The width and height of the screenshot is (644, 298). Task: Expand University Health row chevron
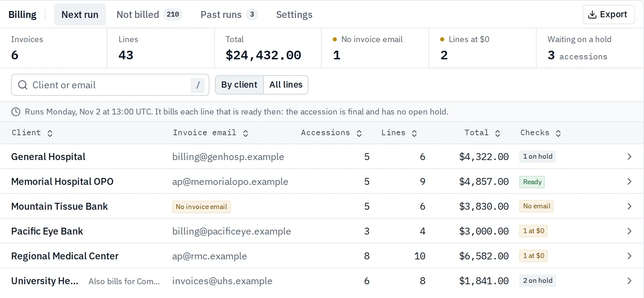pos(629,281)
